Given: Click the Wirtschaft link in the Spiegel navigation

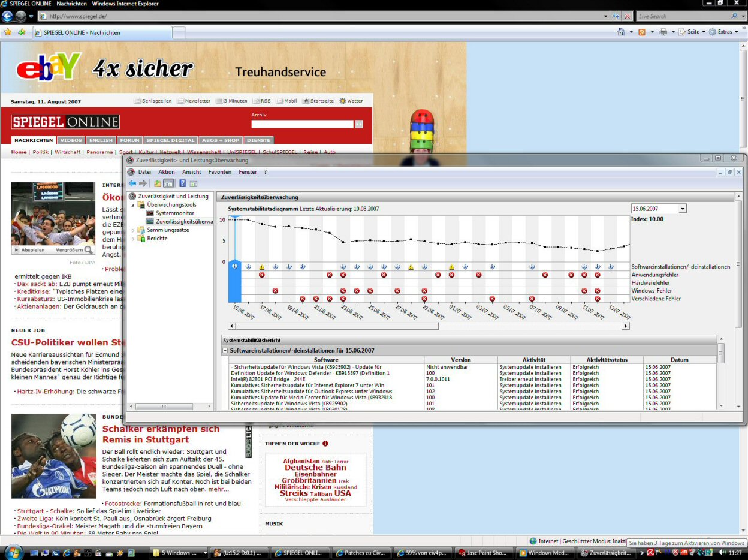Looking at the screenshot, I should point(67,152).
